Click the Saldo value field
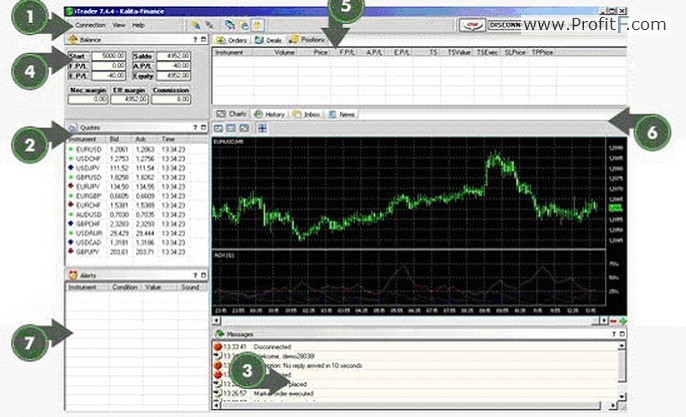Image resolution: width=686 pixels, height=417 pixels. [174, 56]
